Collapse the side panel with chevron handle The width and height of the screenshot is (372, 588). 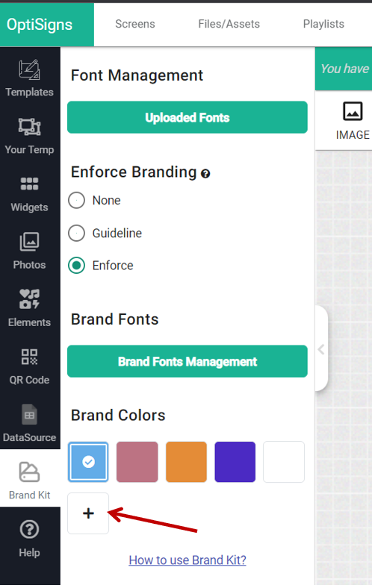tap(321, 349)
